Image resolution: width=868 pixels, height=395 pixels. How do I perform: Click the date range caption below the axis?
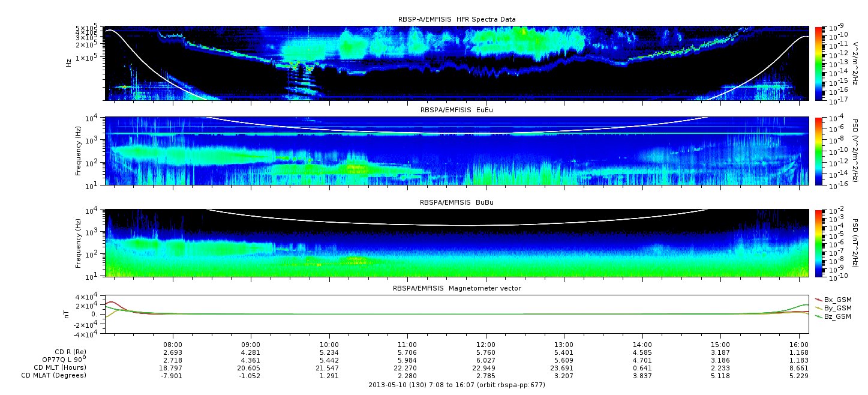pyautogui.click(x=456, y=385)
